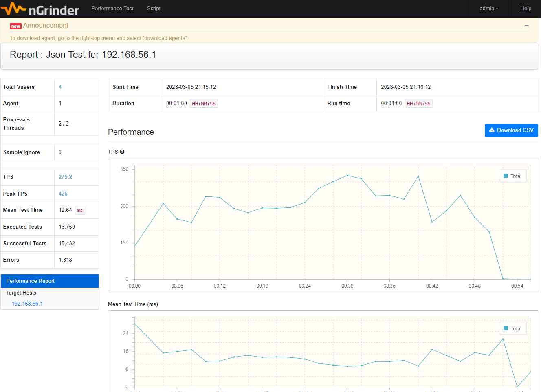Click the Peak TPS value 426

point(63,194)
